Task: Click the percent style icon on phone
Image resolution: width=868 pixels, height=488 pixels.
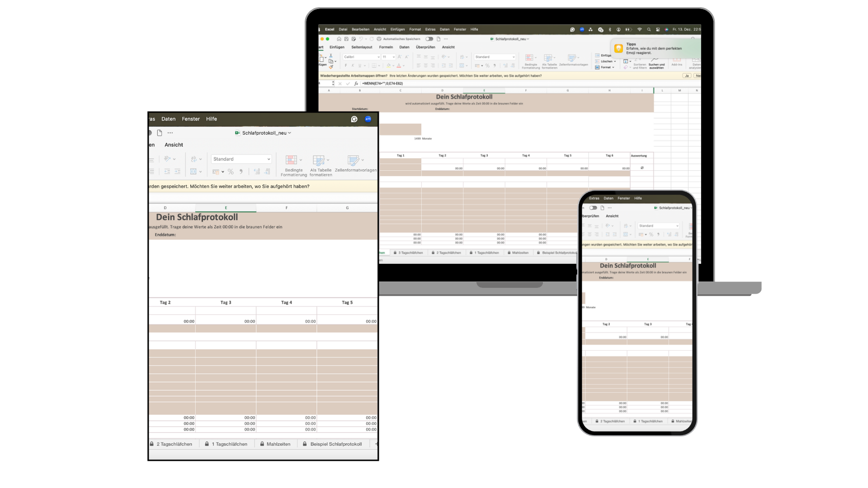Action: point(651,235)
